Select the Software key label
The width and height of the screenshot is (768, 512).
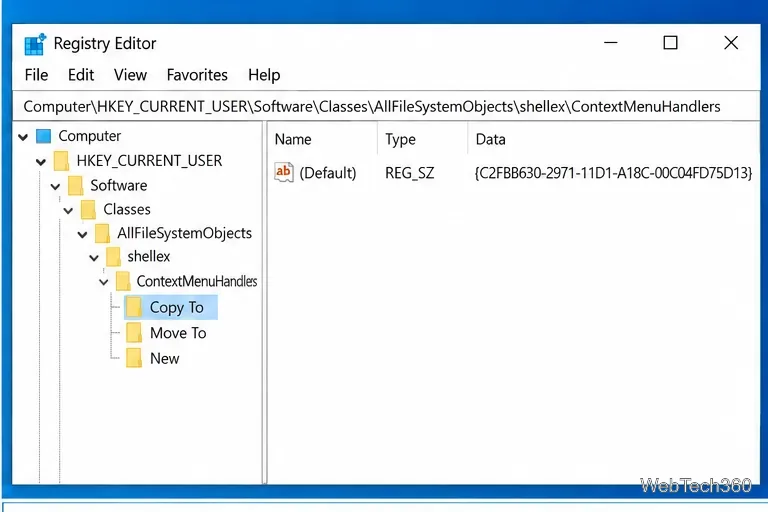coord(119,185)
